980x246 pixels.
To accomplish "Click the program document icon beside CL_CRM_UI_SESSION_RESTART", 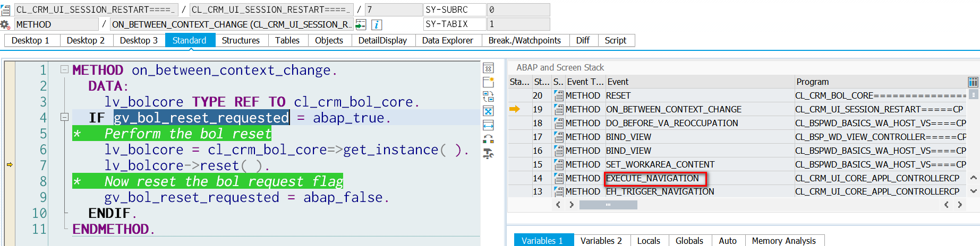I will tap(5, 10).
